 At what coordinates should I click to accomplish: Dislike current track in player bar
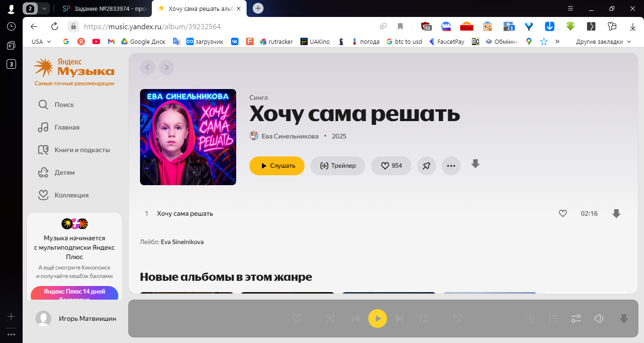point(457,318)
